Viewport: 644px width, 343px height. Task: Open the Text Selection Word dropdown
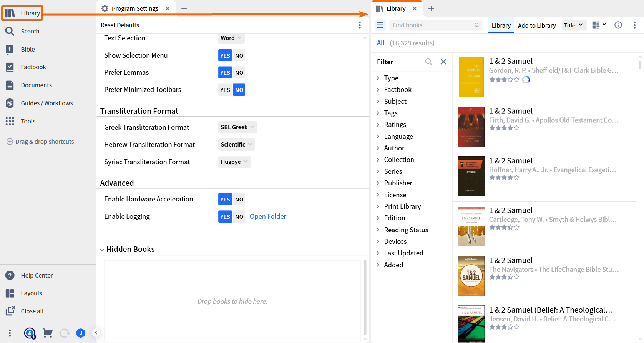click(231, 38)
